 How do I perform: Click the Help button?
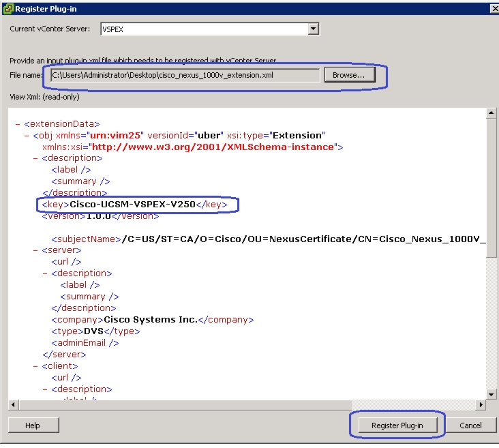click(33, 425)
